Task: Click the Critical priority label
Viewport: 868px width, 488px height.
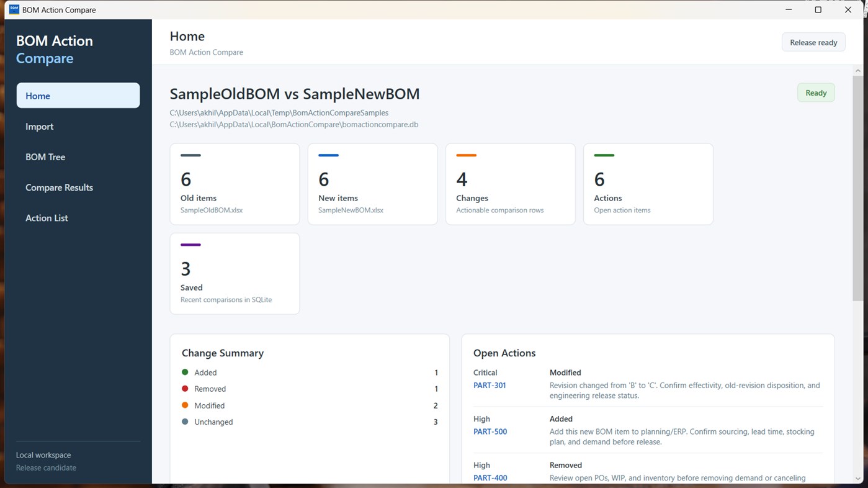Action: click(485, 373)
